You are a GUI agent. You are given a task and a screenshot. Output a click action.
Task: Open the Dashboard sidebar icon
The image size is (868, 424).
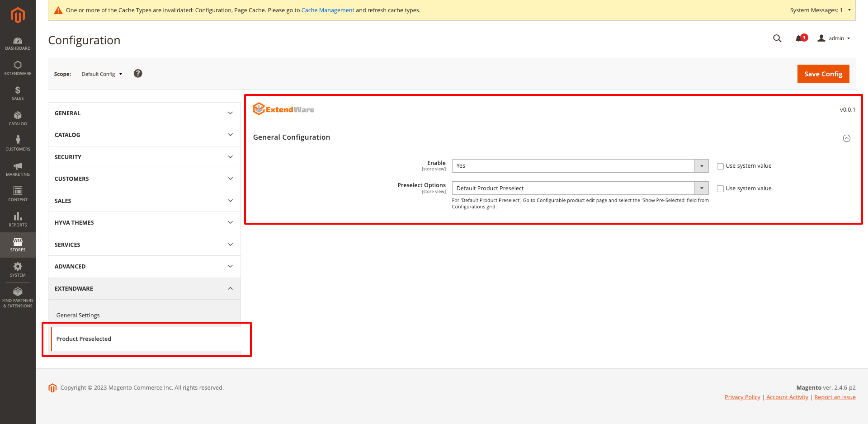(x=18, y=43)
